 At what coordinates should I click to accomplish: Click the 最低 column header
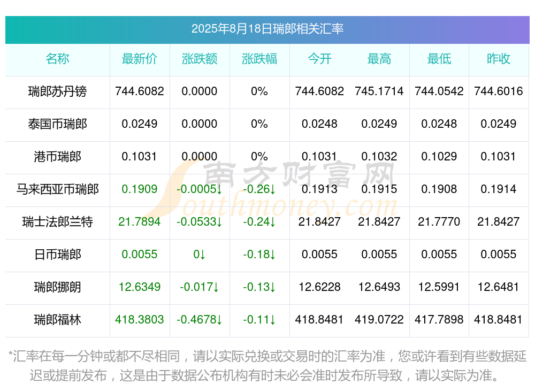[439, 59]
